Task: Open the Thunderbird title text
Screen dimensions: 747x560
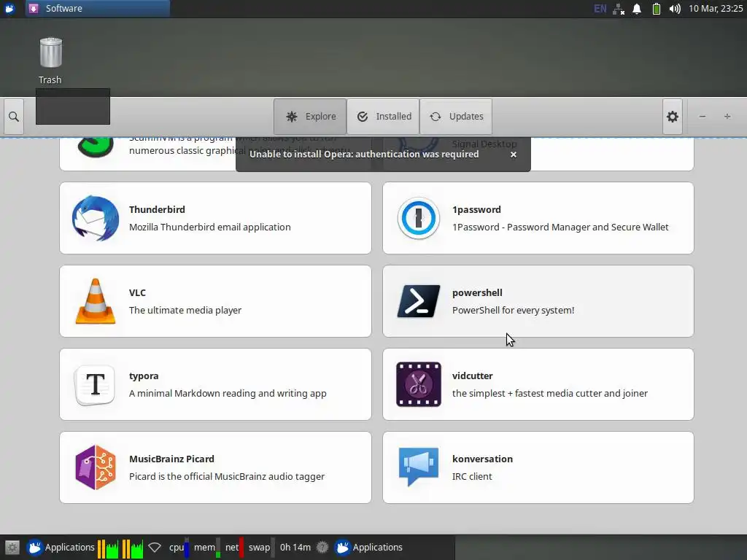Action: pos(158,209)
